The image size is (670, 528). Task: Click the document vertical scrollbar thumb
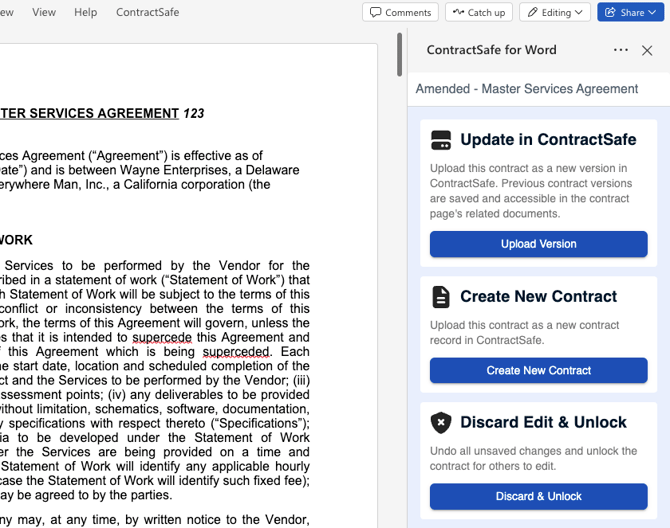pyautogui.click(x=400, y=55)
